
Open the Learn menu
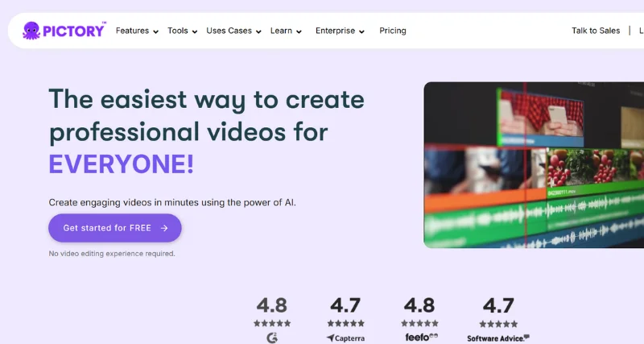pos(286,31)
